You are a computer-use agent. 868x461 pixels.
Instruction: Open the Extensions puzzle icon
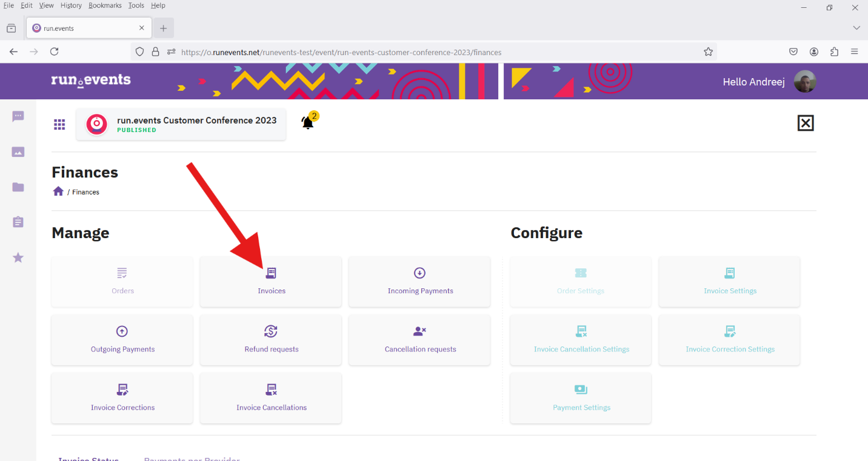click(835, 52)
